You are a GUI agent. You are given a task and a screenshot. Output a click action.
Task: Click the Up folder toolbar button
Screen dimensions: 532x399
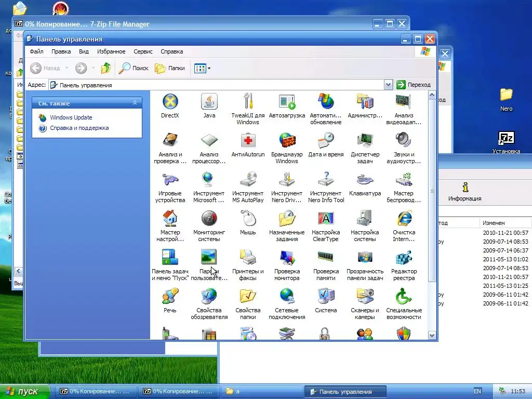(x=106, y=68)
